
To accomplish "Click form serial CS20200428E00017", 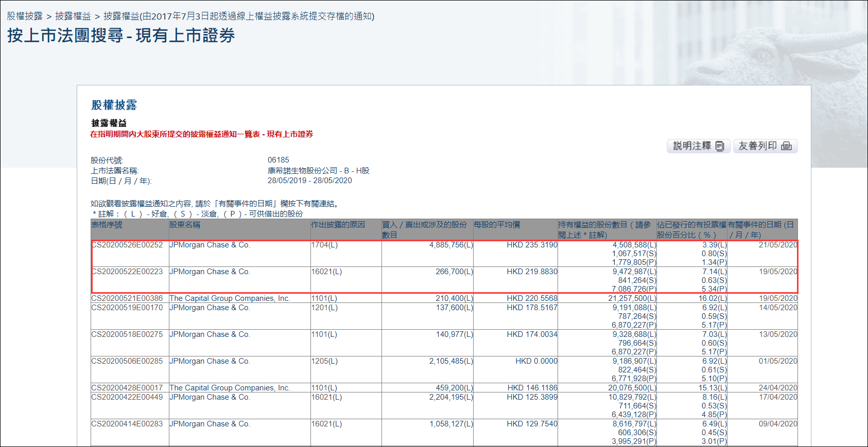I will click(x=127, y=388).
